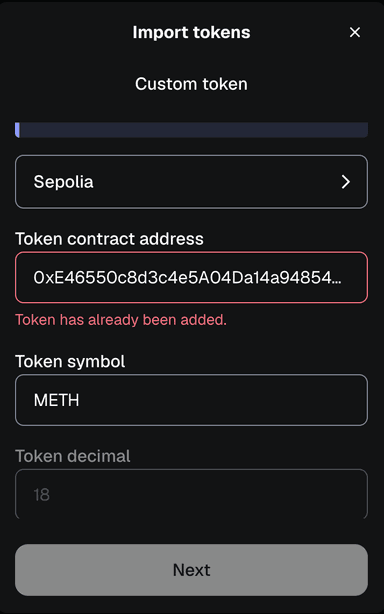Click the Token decimal field
This screenshot has width=384, height=614.
tap(191, 494)
